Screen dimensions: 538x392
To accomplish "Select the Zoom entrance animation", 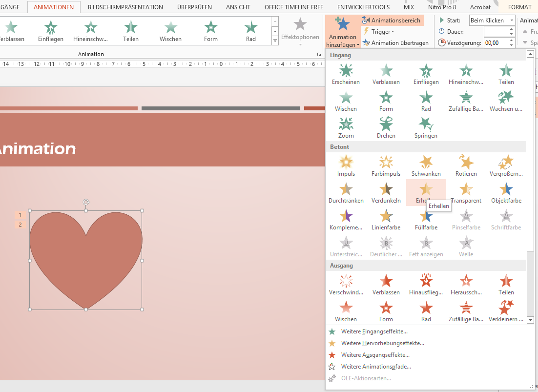I will click(346, 128).
